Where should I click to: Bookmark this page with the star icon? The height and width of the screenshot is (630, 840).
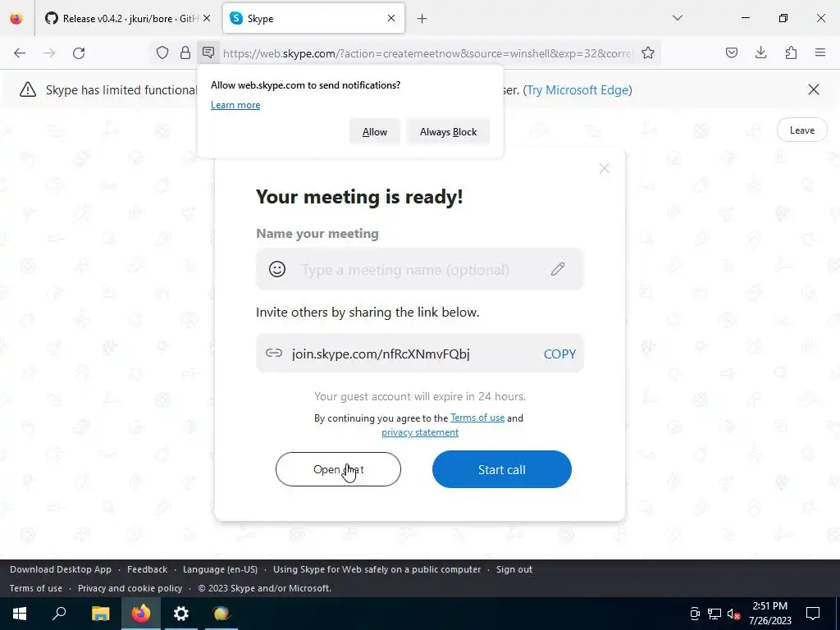pyautogui.click(x=648, y=52)
